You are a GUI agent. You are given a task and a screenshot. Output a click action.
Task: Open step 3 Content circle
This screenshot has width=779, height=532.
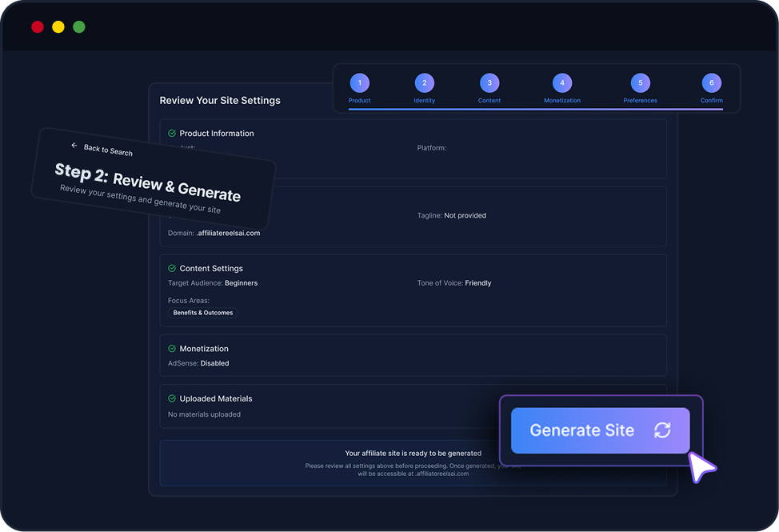click(489, 83)
